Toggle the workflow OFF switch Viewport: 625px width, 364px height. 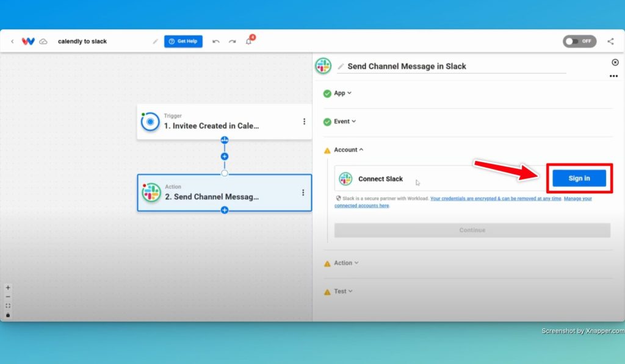[580, 41]
